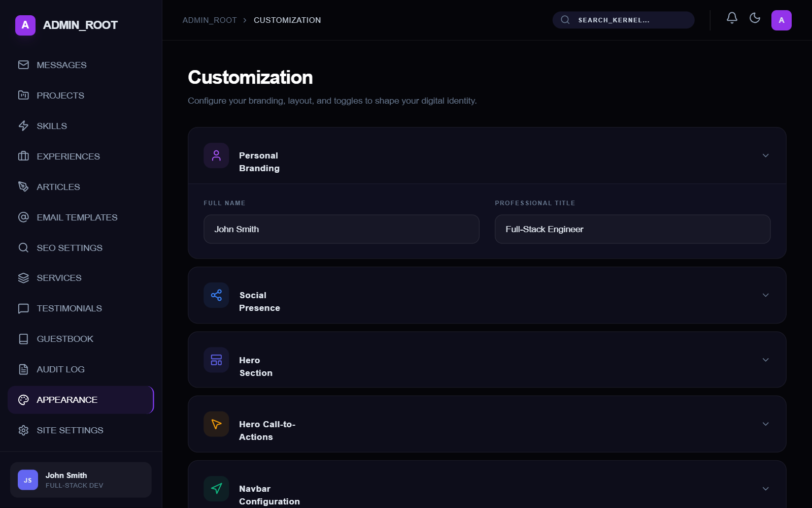Switch theme with the moon icon
The image size is (812, 508).
click(x=755, y=18)
